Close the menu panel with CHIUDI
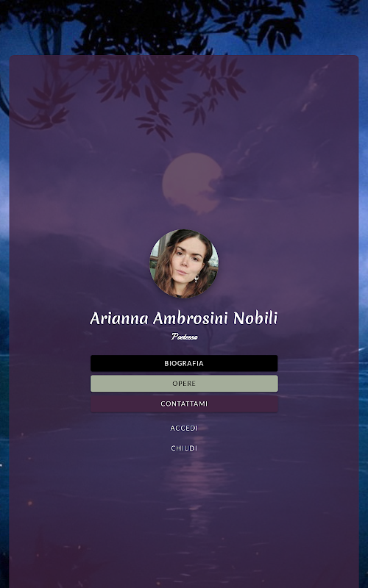Screen dimensions: 368x588 tap(184, 448)
